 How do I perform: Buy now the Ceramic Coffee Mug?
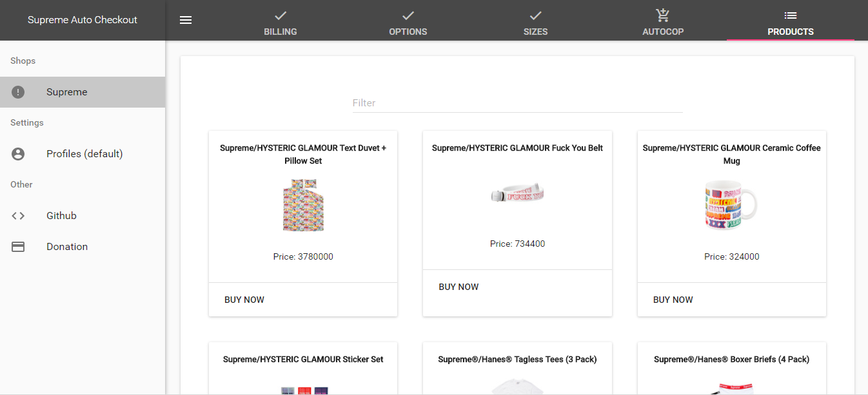point(673,300)
